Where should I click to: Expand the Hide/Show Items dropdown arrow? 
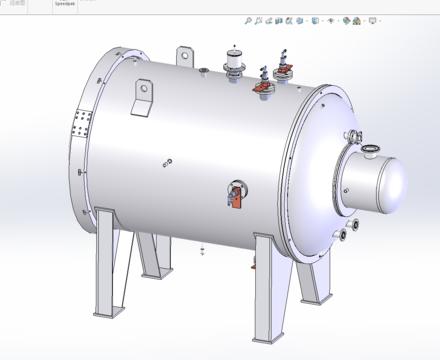coord(338,21)
